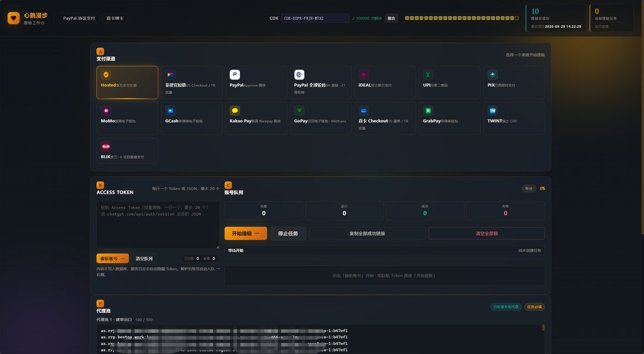Click the gold segmented progress bar in the header
The height and width of the screenshot is (354, 644).
(462, 18)
